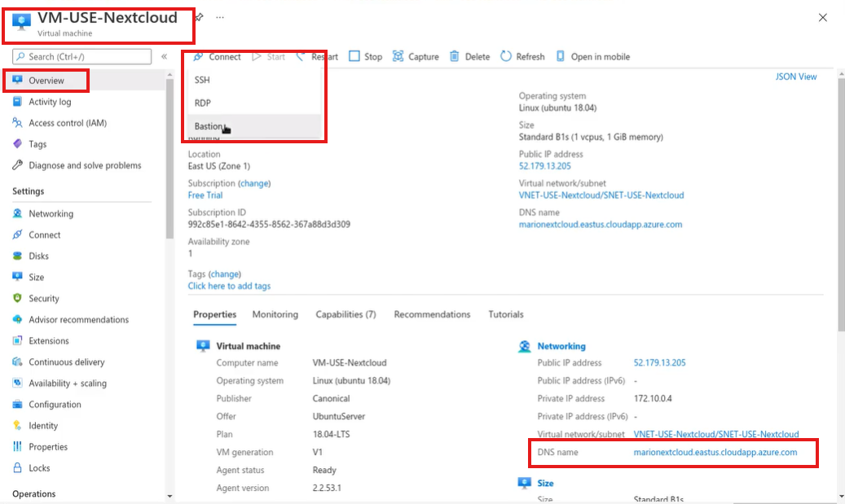The width and height of the screenshot is (845, 504).
Task: Click the Open in mobile phone icon
Action: (561, 56)
